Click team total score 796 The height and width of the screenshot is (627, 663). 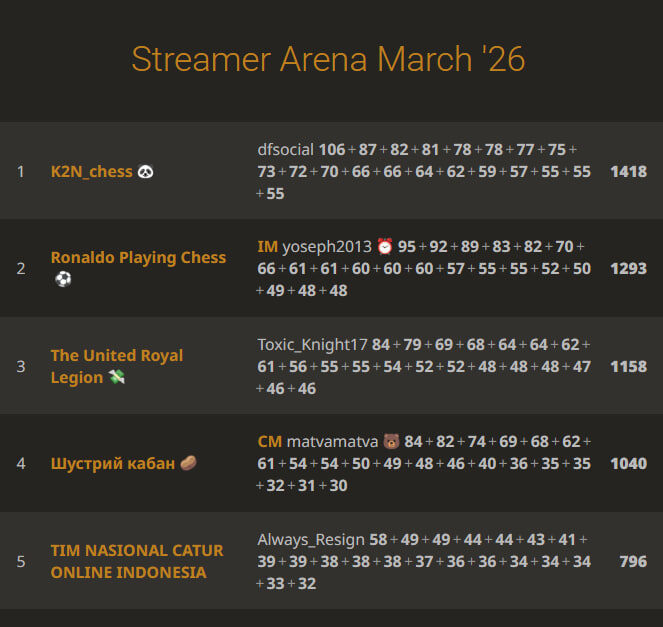[x=633, y=561]
